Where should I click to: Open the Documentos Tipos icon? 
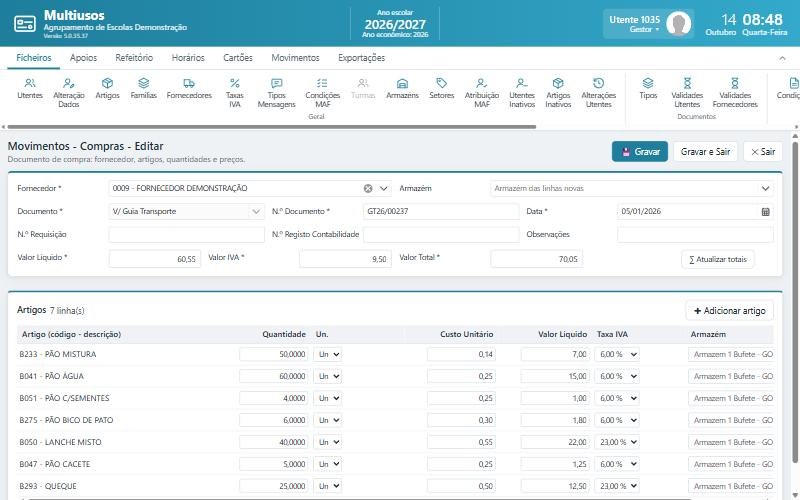(x=648, y=89)
